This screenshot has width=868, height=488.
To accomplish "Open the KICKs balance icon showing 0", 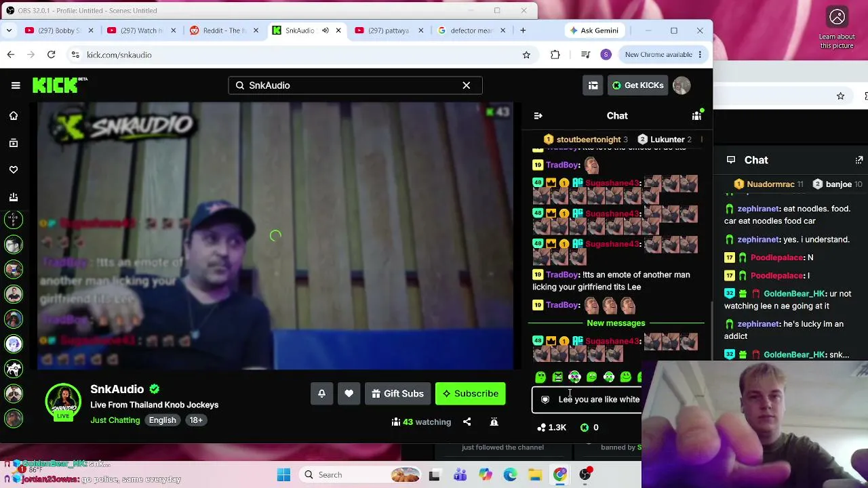I will tap(585, 428).
